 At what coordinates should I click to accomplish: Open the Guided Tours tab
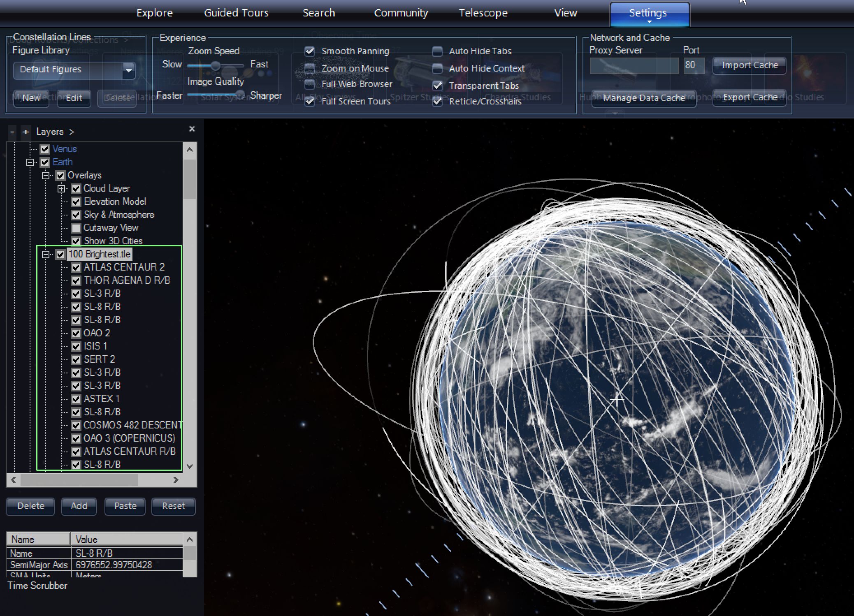pos(236,13)
